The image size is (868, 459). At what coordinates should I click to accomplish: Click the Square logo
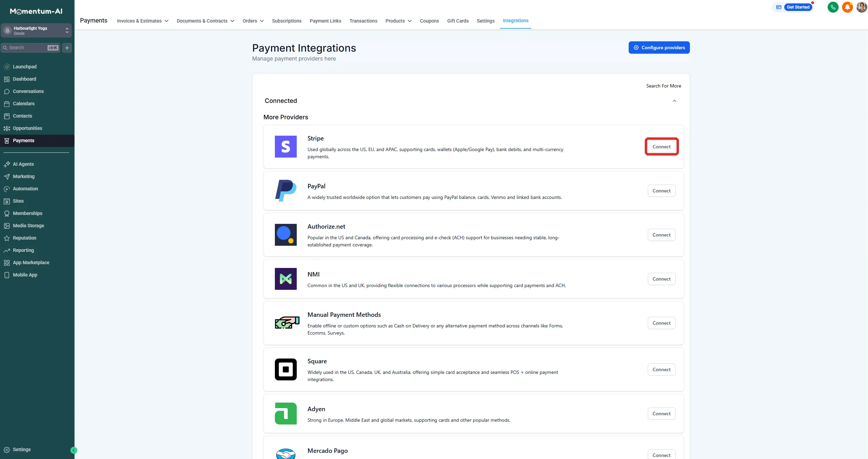click(285, 369)
